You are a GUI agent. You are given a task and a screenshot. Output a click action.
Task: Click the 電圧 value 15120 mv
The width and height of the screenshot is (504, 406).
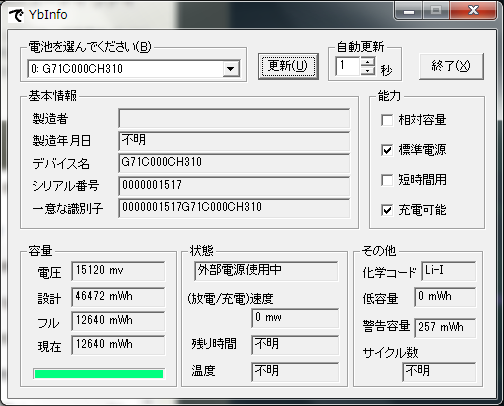(118, 271)
